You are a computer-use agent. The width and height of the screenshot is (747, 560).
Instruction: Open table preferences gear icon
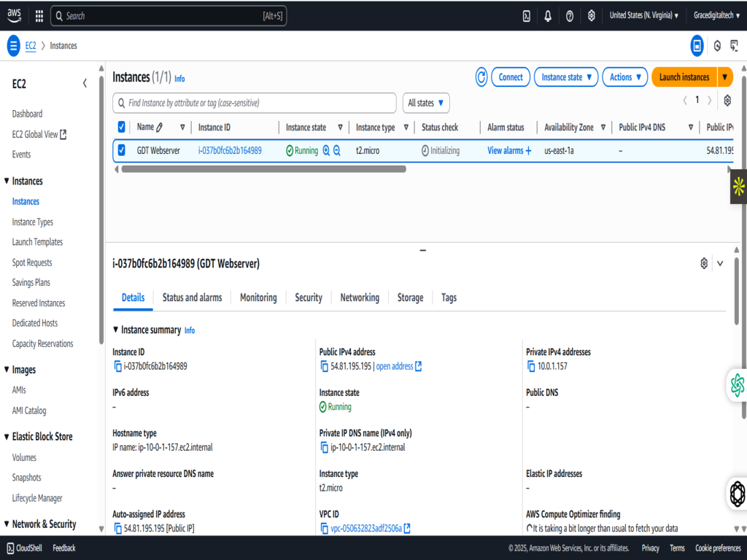point(727,101)
